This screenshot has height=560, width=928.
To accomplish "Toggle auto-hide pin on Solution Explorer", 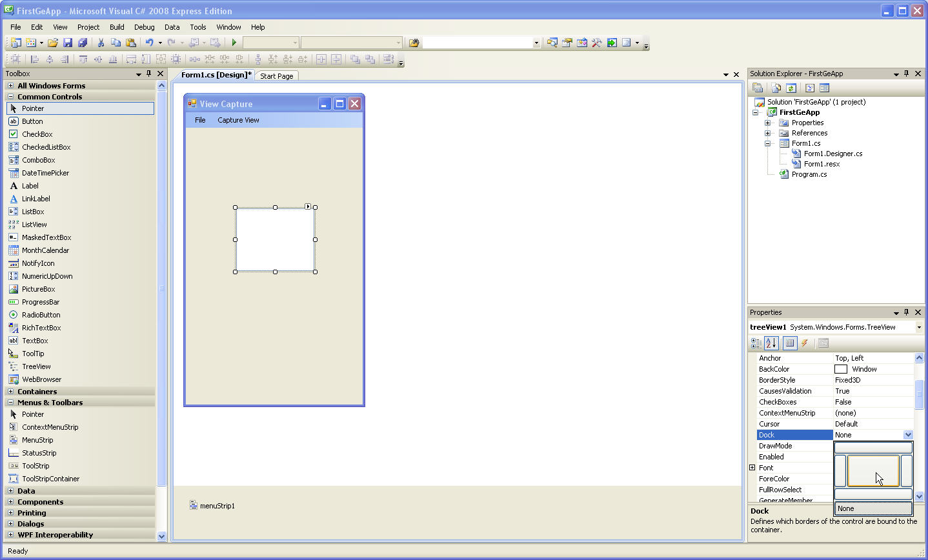I will click(907, 74).
